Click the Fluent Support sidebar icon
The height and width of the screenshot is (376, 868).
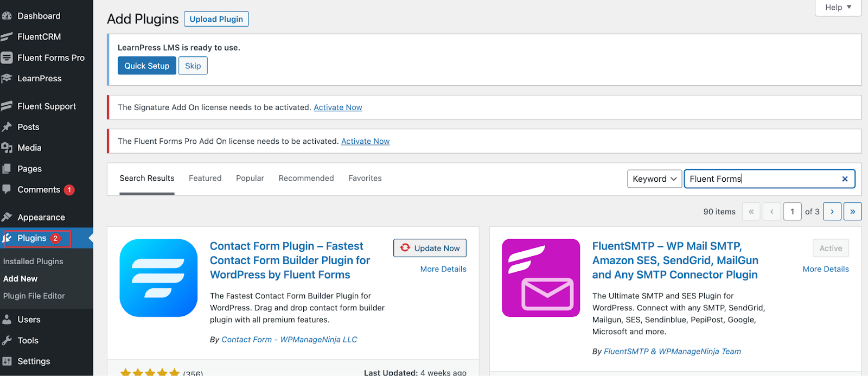(7, 106)
